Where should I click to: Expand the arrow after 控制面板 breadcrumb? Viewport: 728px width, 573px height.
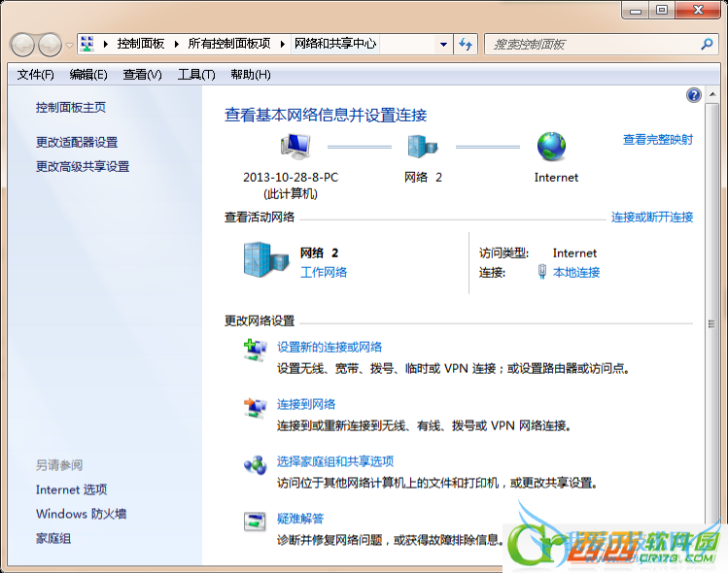[x=177, y=44]
